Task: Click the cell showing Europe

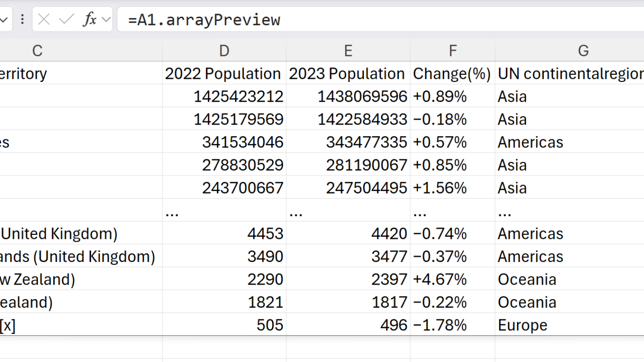Action: (x=522, y=325)
